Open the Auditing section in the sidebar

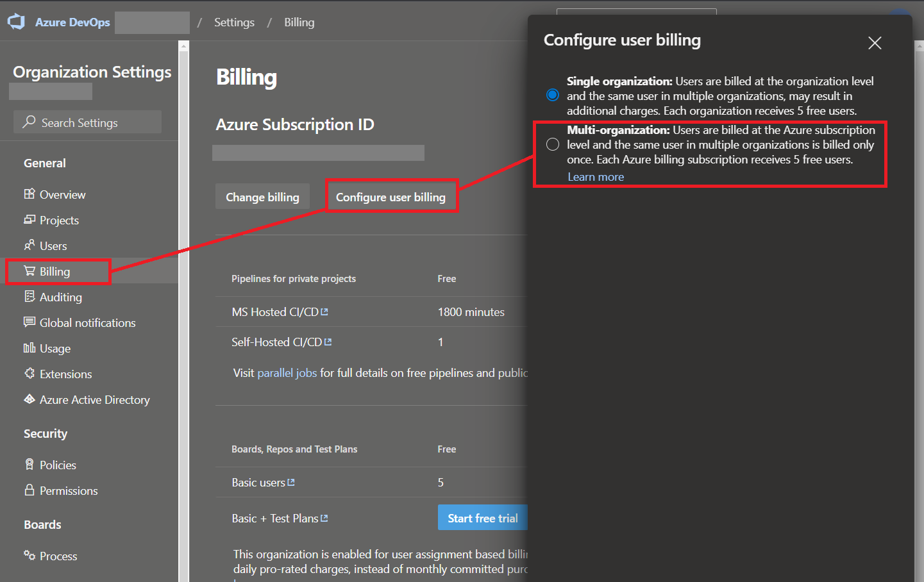coord(62,297)
